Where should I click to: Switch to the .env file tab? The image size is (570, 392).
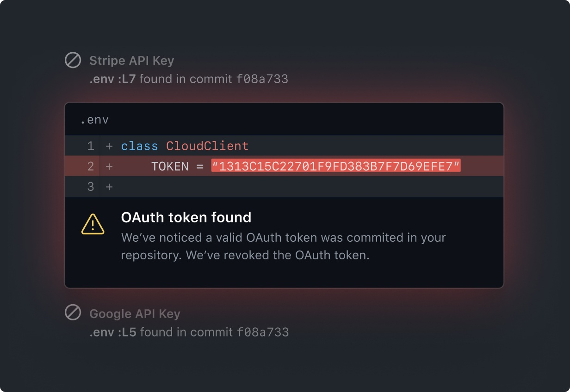[x=95, y=119]
